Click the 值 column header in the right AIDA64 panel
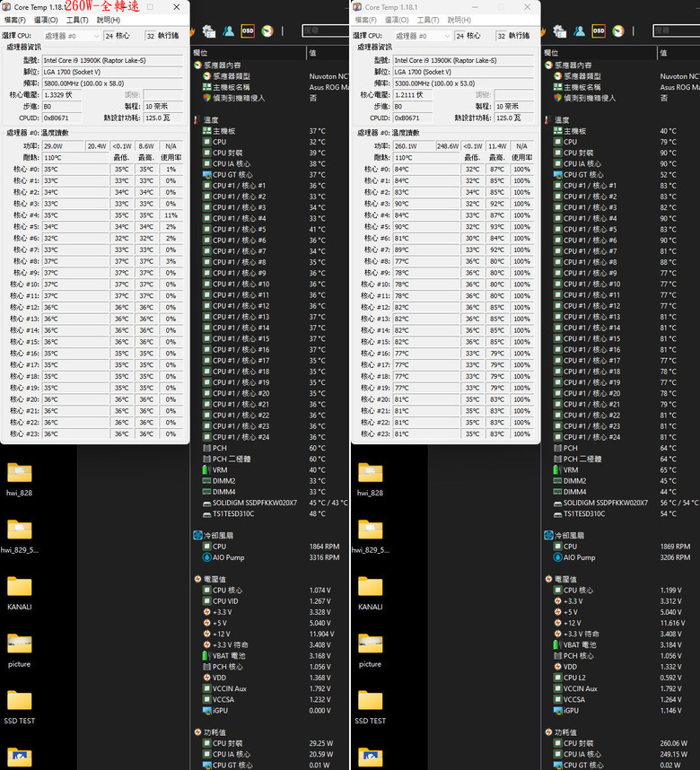This screenshot has height=770, width=700. 678,53
